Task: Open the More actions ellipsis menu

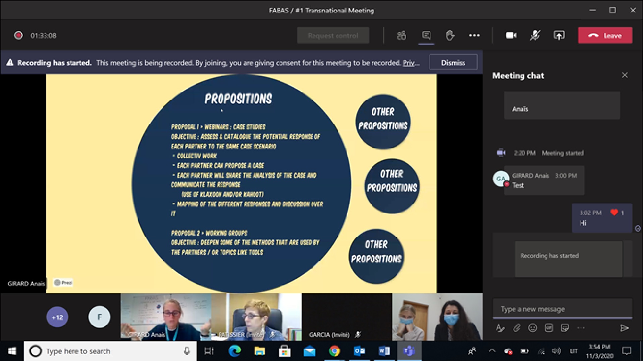Action: (474, 35)
